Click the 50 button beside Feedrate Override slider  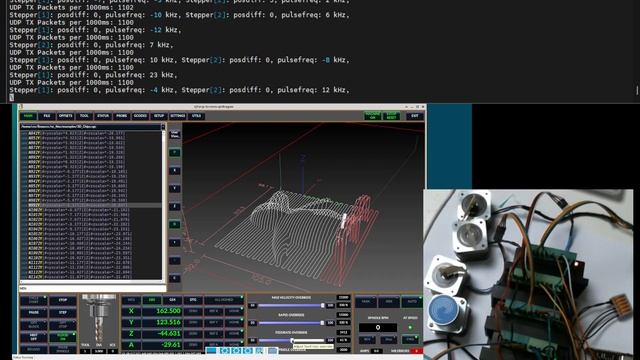[253, 340]
